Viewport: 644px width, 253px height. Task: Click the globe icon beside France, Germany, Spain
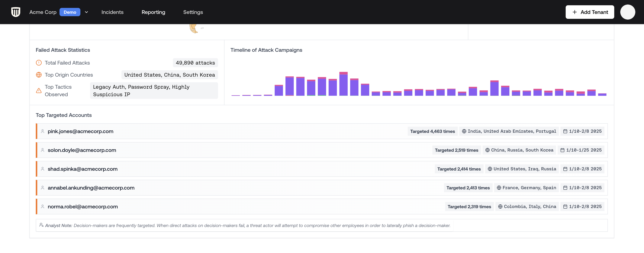pos(499,188)
